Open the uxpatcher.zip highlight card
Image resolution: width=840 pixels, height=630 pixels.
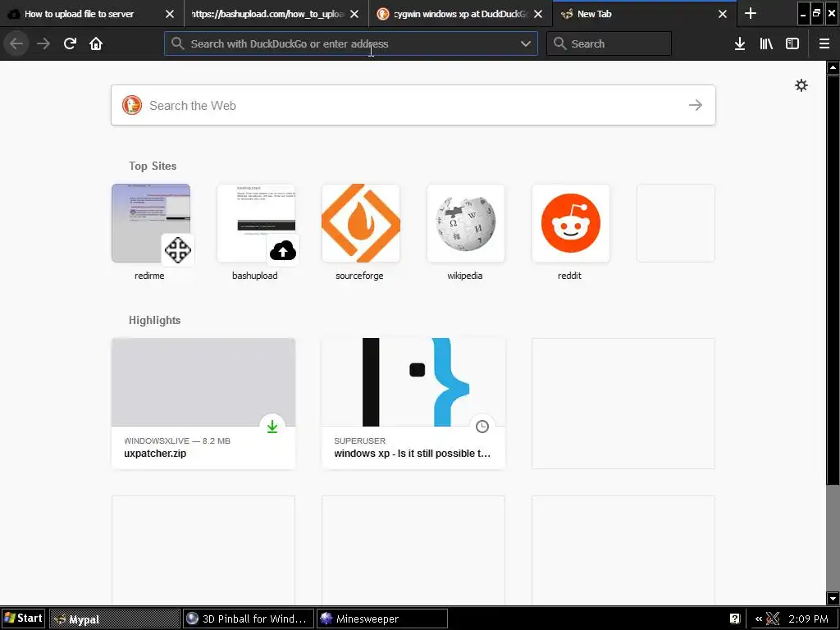[203, 404]
